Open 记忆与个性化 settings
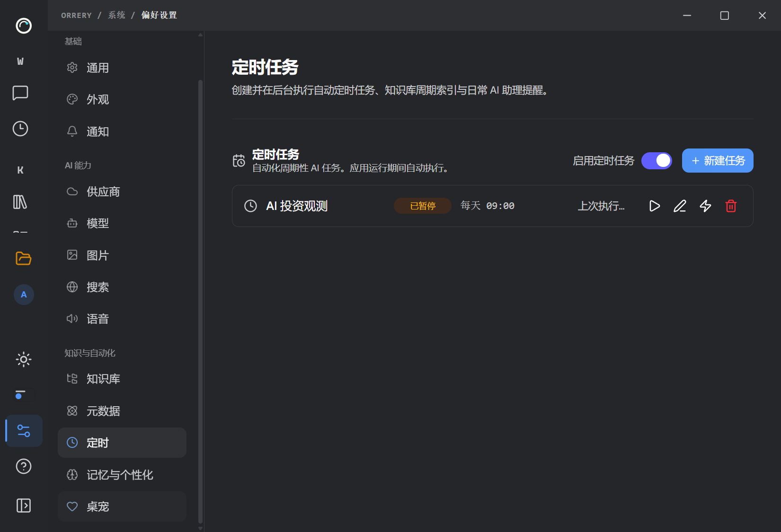 (122, 475)
